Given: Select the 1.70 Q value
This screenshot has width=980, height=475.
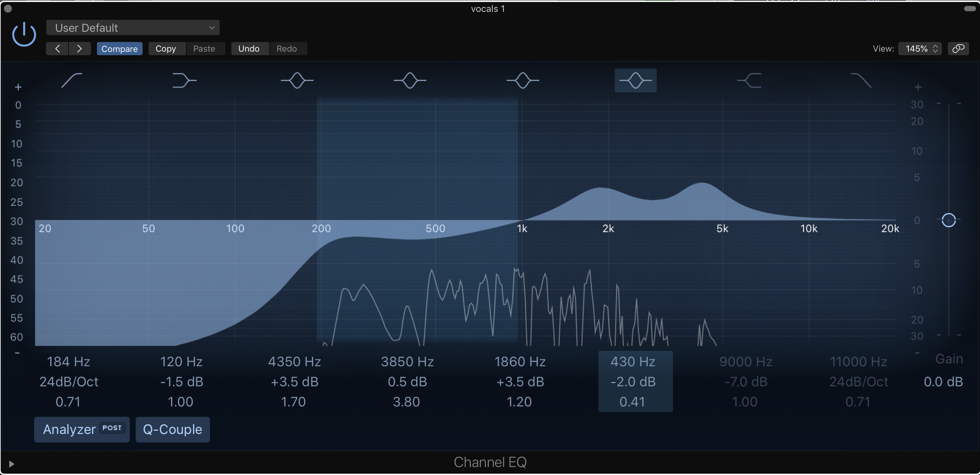Looking at the screenshot, I should coord(293,402).
